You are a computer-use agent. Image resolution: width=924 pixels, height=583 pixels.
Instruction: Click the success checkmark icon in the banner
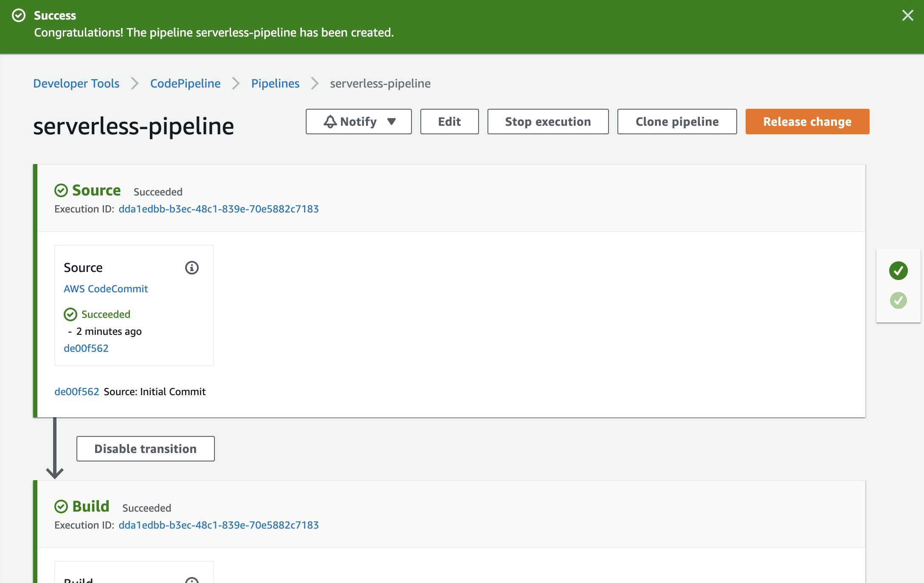19,15
